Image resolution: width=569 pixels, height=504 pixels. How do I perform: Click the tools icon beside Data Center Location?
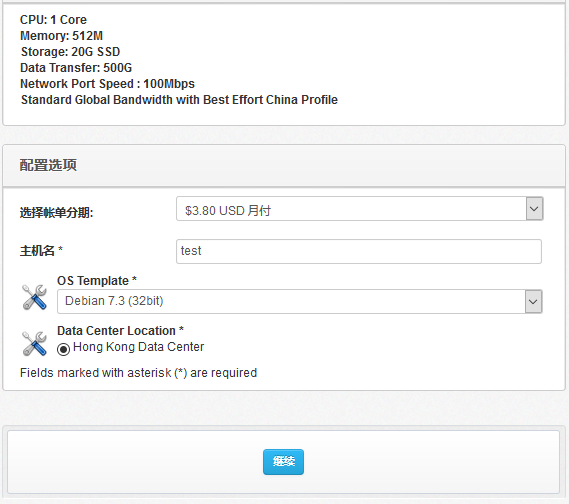coord(34,343)
